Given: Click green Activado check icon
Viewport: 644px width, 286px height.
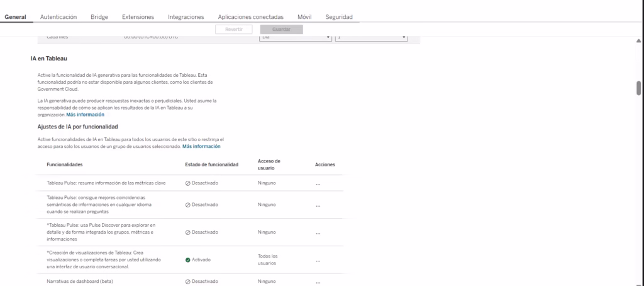Looking at the screenshot, I should tap(187, 260).
